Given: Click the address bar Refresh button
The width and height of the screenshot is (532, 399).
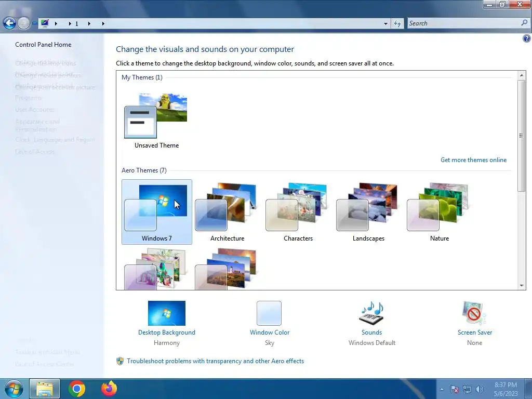Looking at the screenshot, I should point(397,23).
